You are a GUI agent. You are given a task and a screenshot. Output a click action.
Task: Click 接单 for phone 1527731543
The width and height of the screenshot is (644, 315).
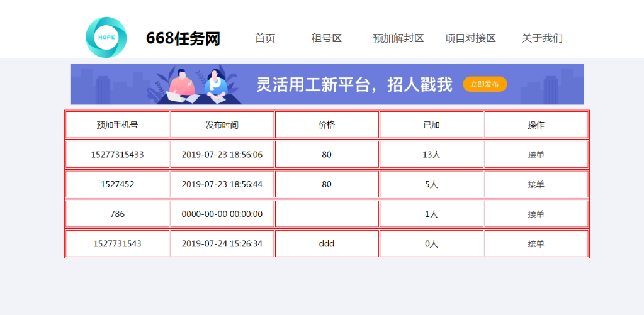[x=536, y=244]
